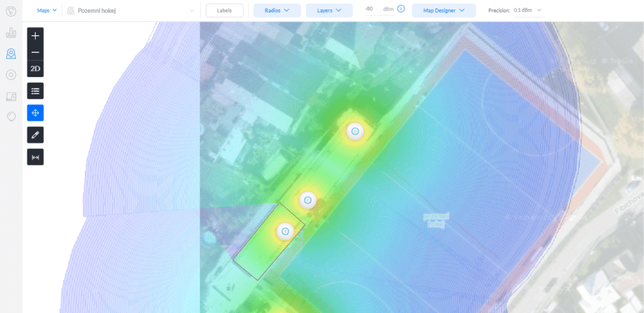644x313 pixels.
Task: Expand the Radios dropdown
Action: pyautogui.click(x=277, y=10)
